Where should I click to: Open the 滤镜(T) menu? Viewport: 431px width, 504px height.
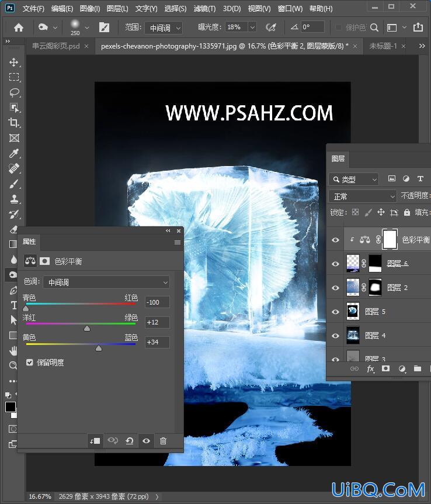(204, 8)
